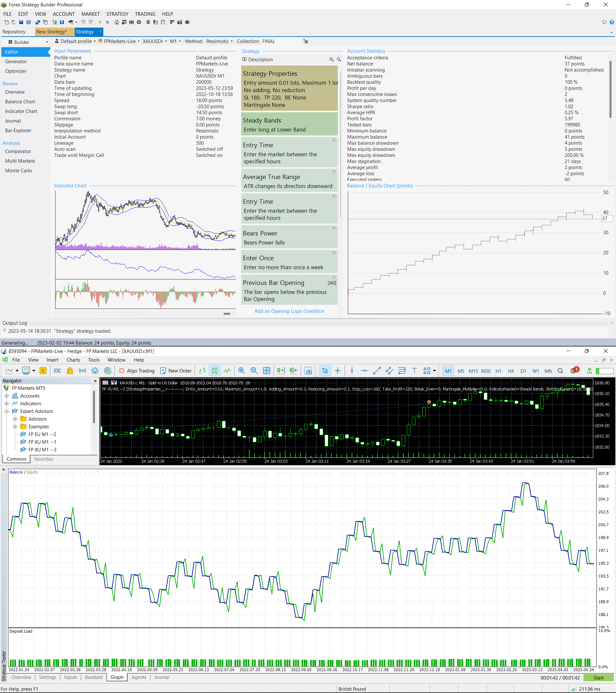Select candlestick chart type icon
The image size is (616, 693).
[x=215, y=371]
